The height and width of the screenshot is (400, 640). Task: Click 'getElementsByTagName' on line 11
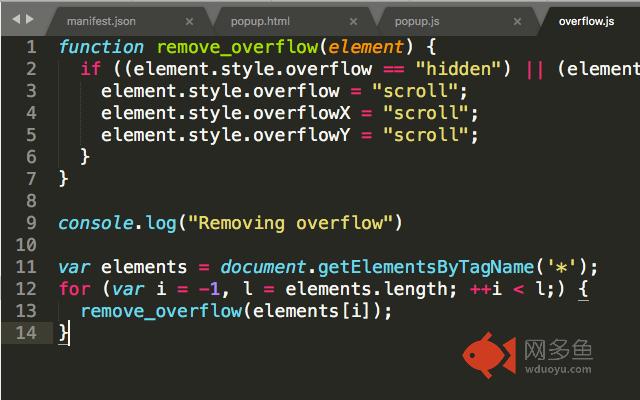click(x=426, y=267)
